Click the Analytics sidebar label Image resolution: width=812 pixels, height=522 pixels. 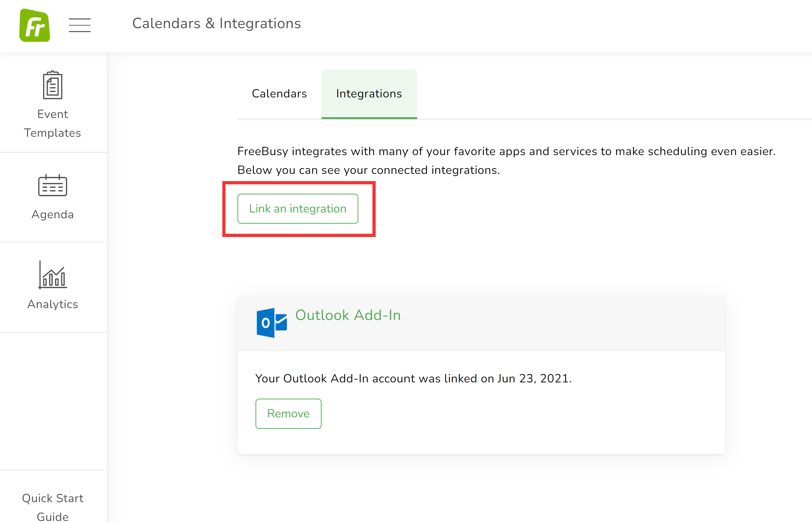coord(53,304)
